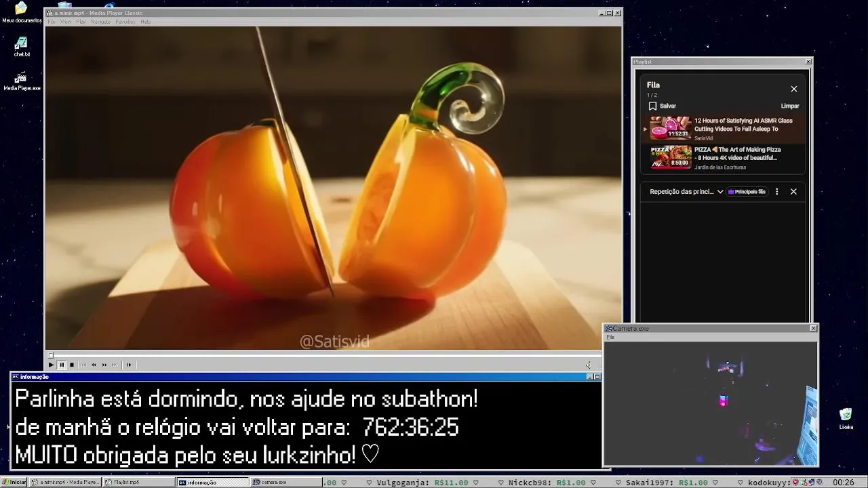Select the chat.txt desktop file
This screenshot has width=868, height=488.
(22, 47)
